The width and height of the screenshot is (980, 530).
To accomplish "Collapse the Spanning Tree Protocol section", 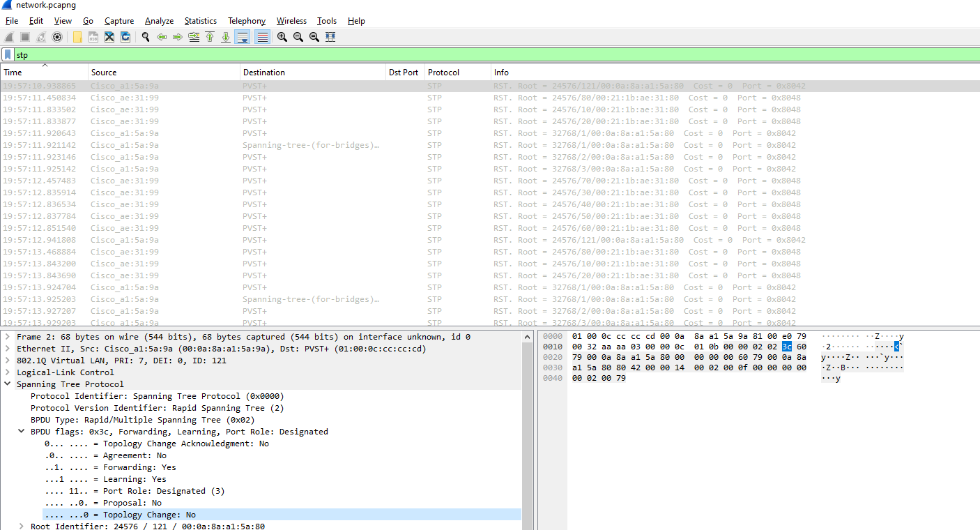I will pyautogui.click(x=8, y=384).
